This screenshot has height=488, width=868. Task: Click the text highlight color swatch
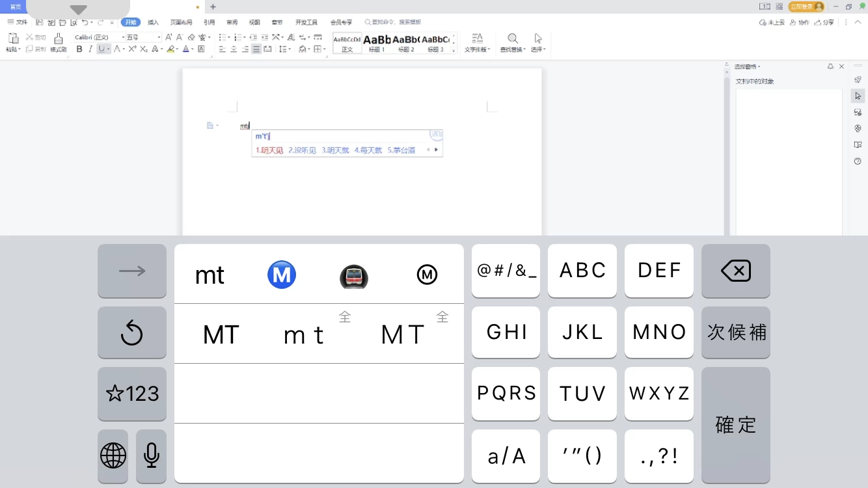pos(170,49)
